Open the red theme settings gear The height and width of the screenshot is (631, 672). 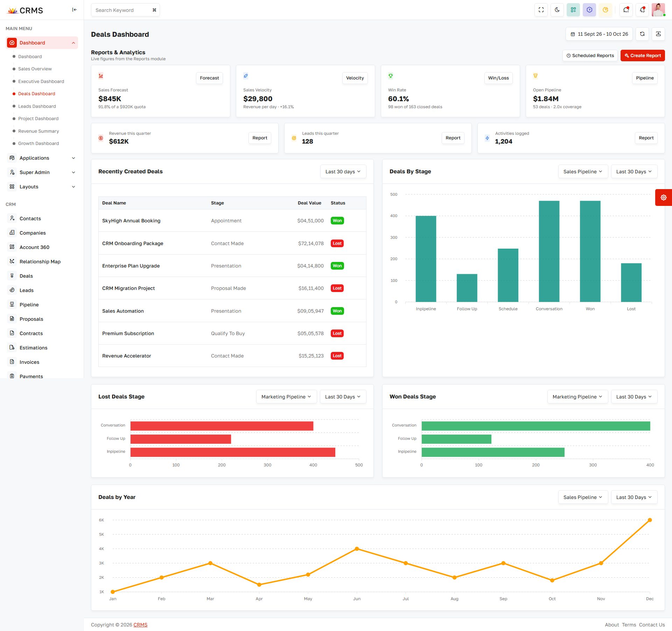(664, 197)
